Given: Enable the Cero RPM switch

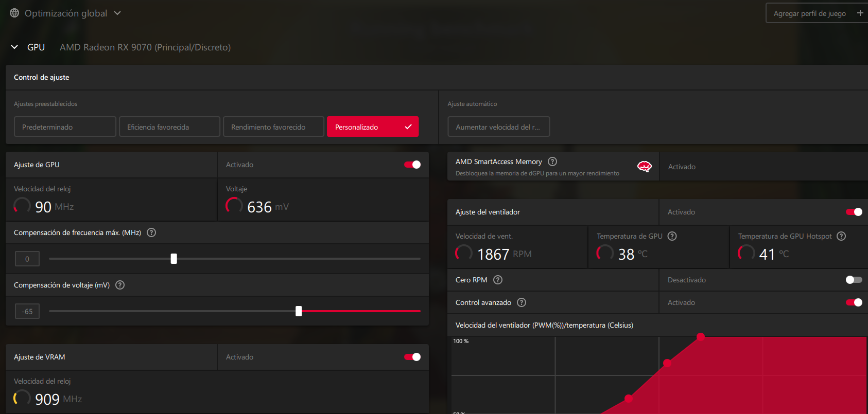Looking at the screenshot, I should click(854, 280).
